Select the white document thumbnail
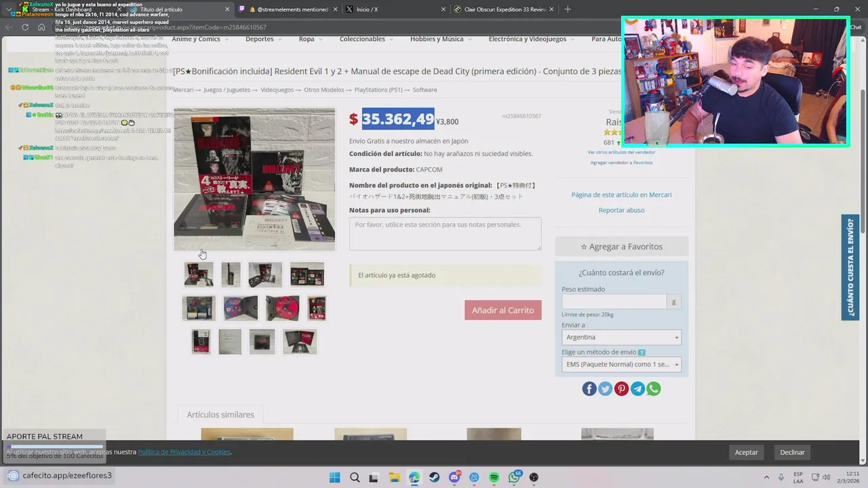Image resolution: width=868 pixels, height=488 pixels. pyautogui.click(x=230, y=342)
